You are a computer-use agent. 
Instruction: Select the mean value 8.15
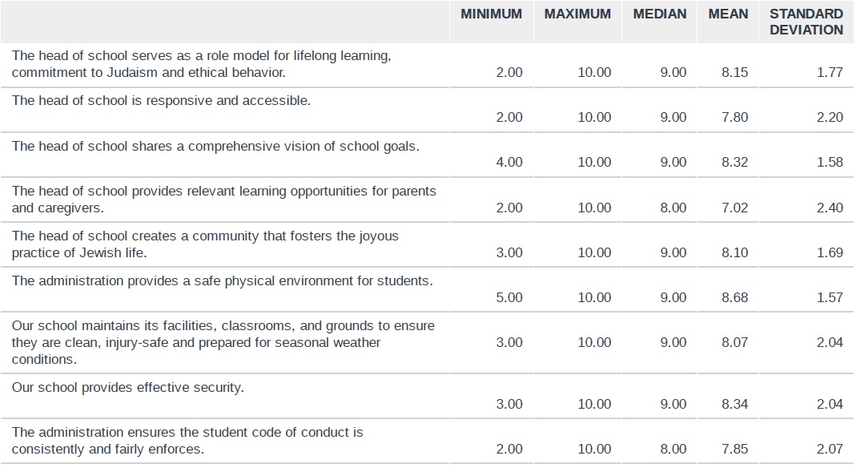click(734, 73)
